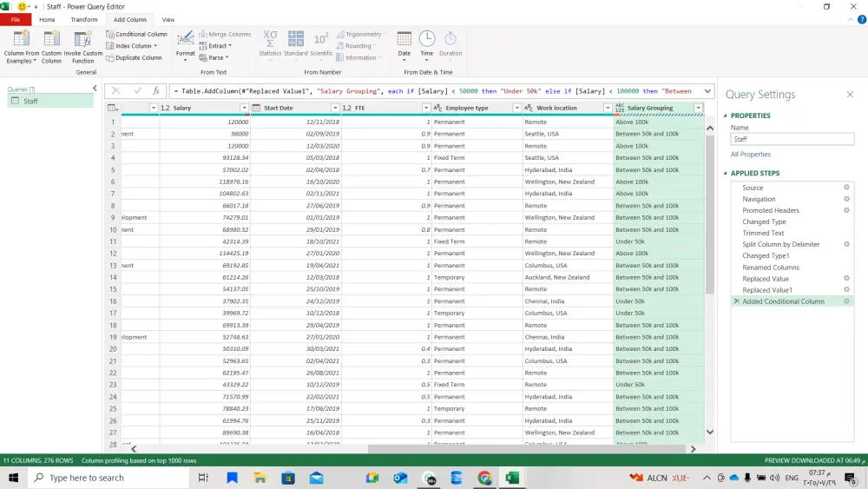868x489 pixels.
Task: Open Chrome from the taskbar
Action: (x=484, y=478)
